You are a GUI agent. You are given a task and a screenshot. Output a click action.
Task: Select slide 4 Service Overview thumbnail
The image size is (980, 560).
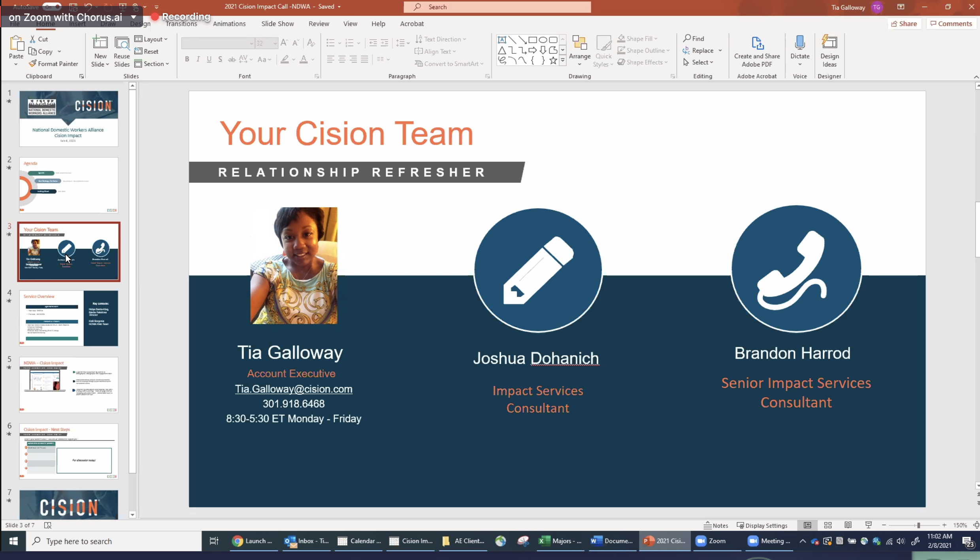click(x=69, y=318)
